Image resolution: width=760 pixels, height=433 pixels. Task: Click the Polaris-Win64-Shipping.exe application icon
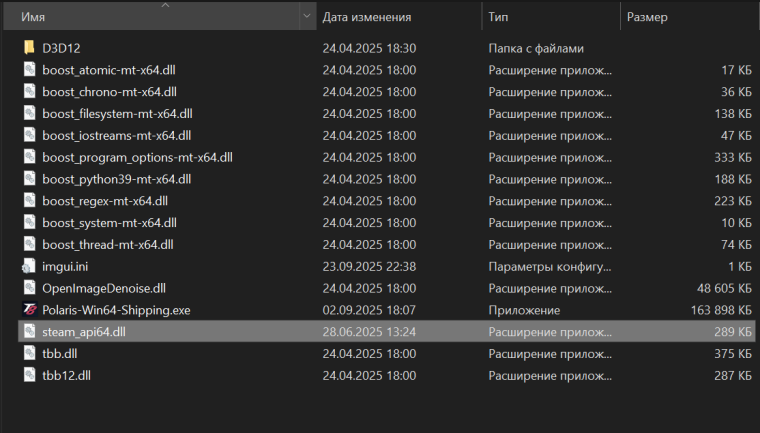click(x=30, y=309)
